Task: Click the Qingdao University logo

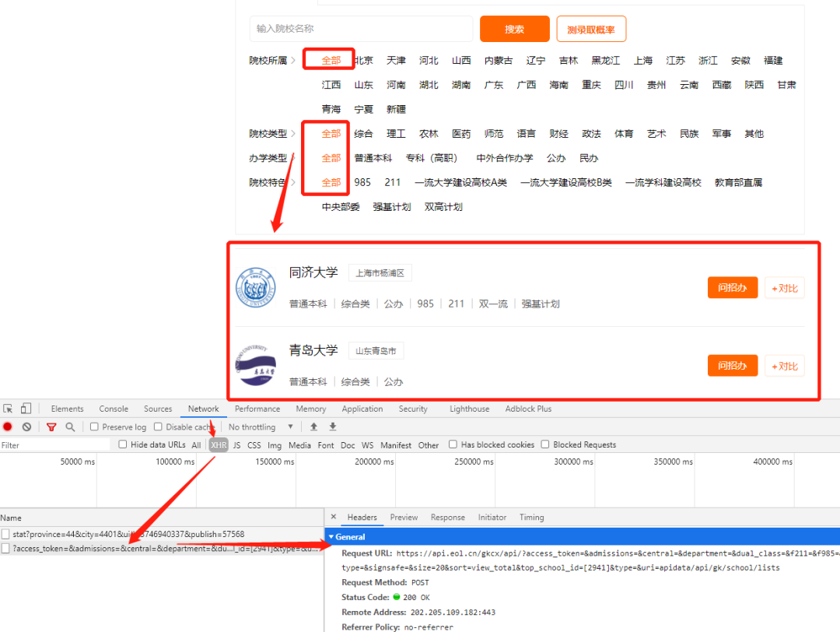Action: [256, 366]
